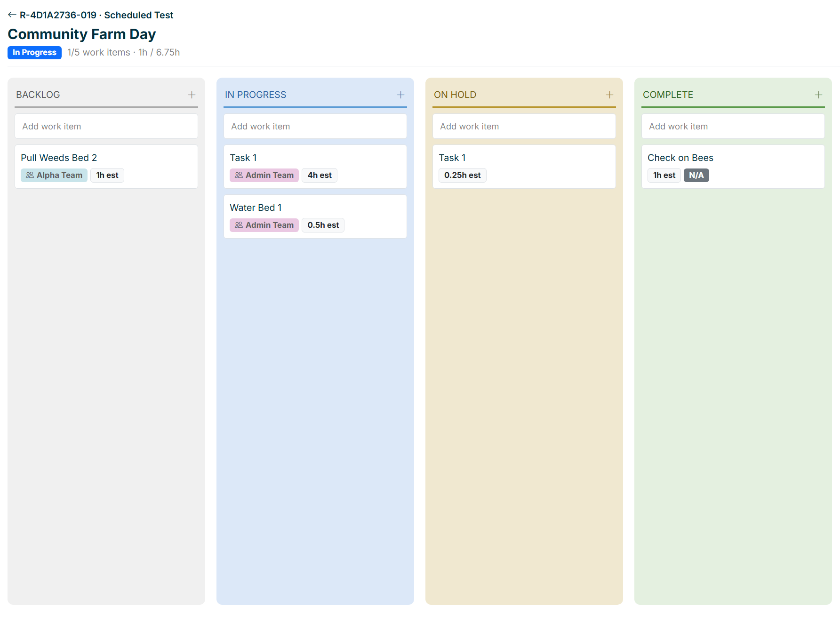Click the 1h est badge on Pull Weeds Bed 2
Screen dimensions: 840x617
(x=107, y=175)
